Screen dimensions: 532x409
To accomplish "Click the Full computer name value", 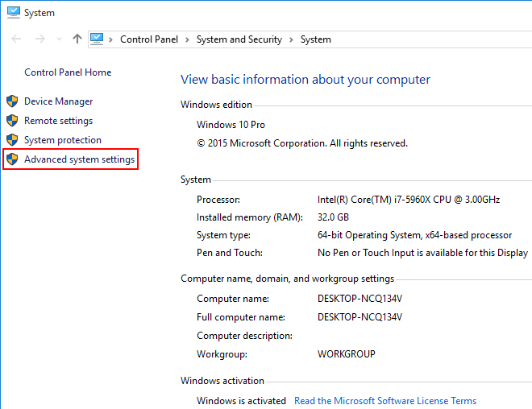I will pyautogui.click(x=360, y=317).
